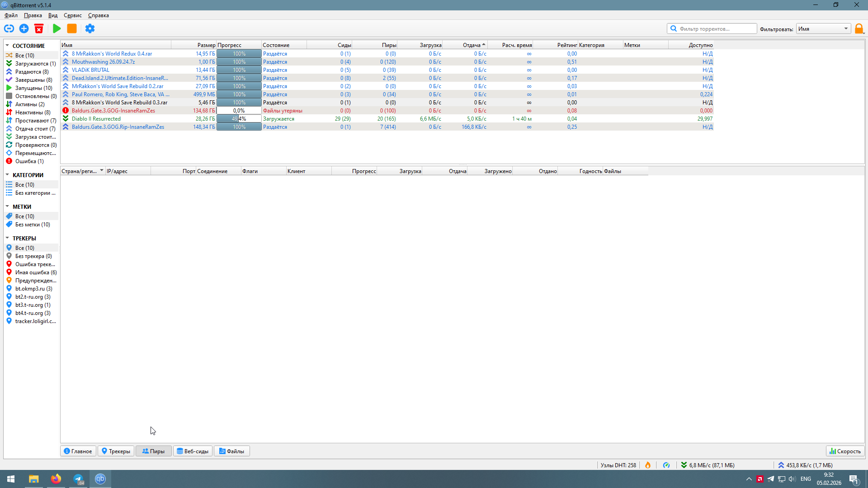The width and height of the screenshot is (868, 488).
Task: Click the ENG language switcher in the tray
Action: 806,479
